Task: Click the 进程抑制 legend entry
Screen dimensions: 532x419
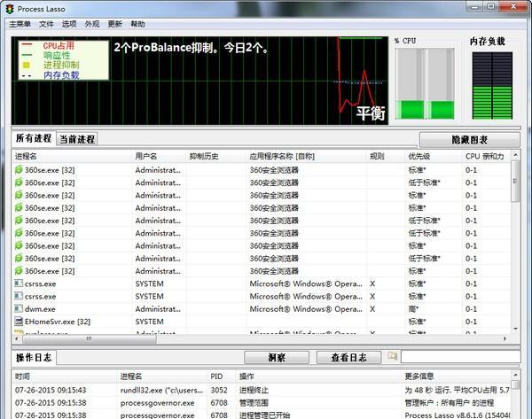Action: pyautogui.click(x=61, y=65)
